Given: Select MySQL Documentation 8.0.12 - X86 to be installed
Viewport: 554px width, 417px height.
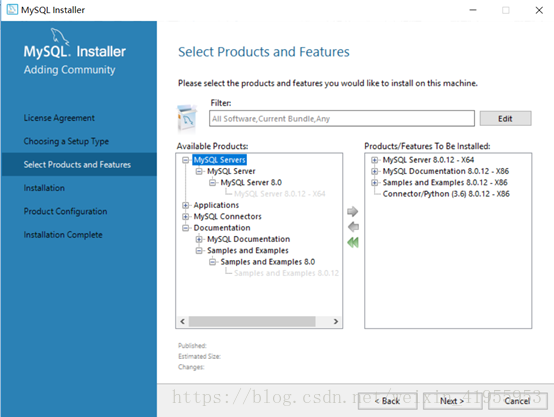Looking at the screenshot, I should coord(446,171).
